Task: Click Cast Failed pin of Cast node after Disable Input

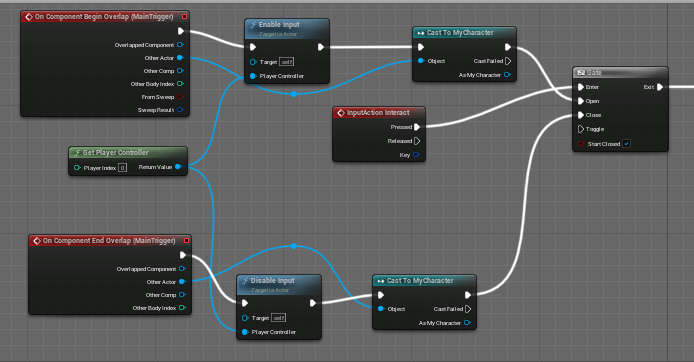Action: click(x=468, y=309)
